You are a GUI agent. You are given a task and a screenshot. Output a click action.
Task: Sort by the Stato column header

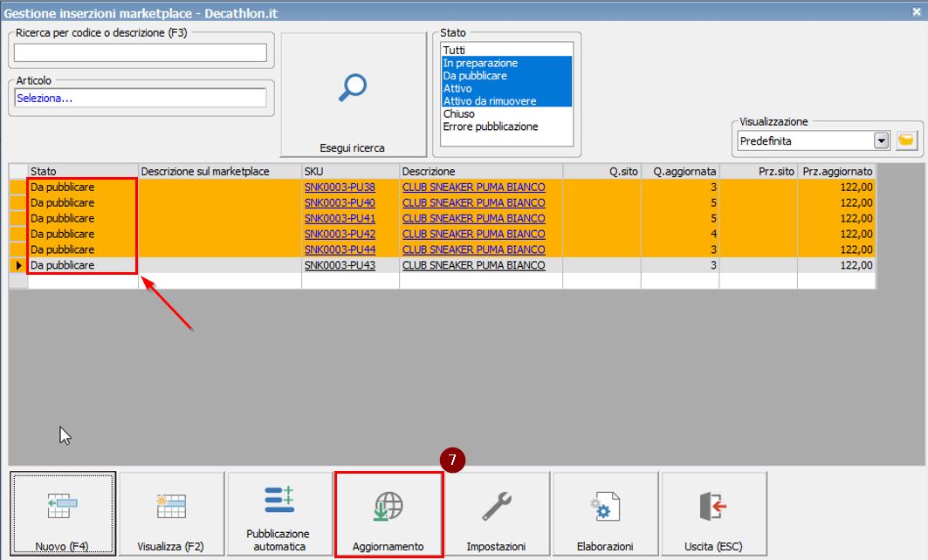(83, 172)
